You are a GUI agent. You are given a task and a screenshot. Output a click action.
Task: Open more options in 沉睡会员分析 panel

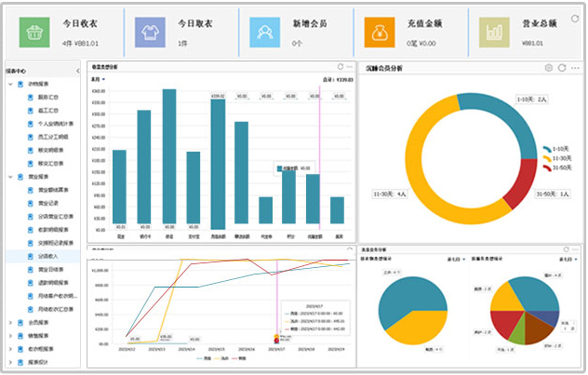pos(575,68)
